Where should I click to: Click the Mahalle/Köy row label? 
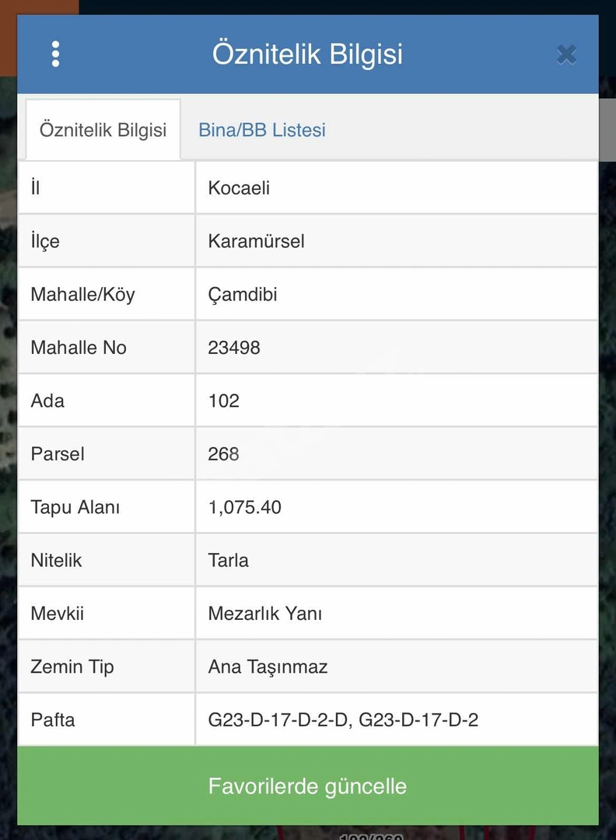[x=82, y=295]
